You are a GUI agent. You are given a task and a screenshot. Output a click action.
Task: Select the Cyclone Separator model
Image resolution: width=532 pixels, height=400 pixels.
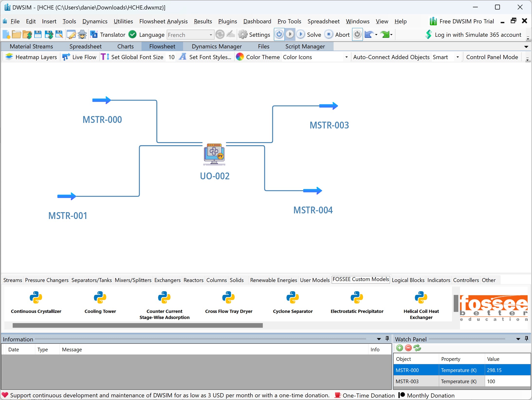coord(293,302)
